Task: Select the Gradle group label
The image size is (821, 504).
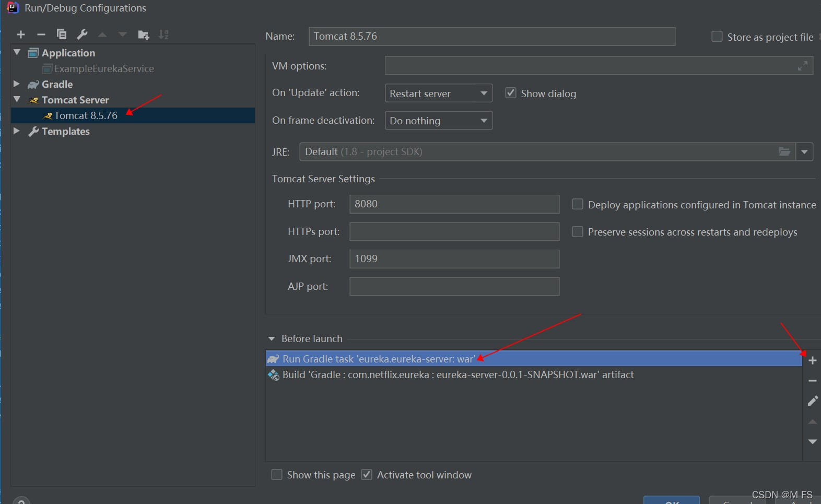Action: click(57, 84)
